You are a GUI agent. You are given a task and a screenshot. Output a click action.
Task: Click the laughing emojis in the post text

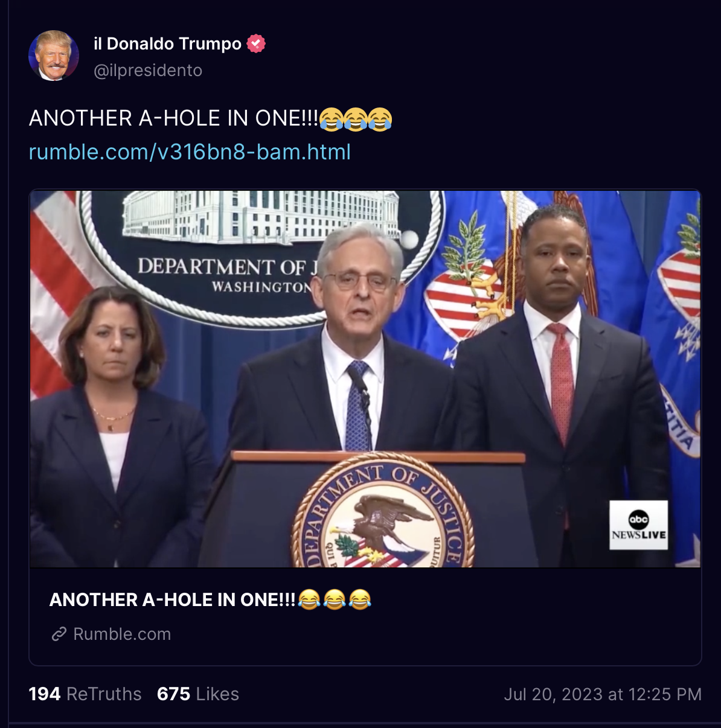click(x=356, y=118)
